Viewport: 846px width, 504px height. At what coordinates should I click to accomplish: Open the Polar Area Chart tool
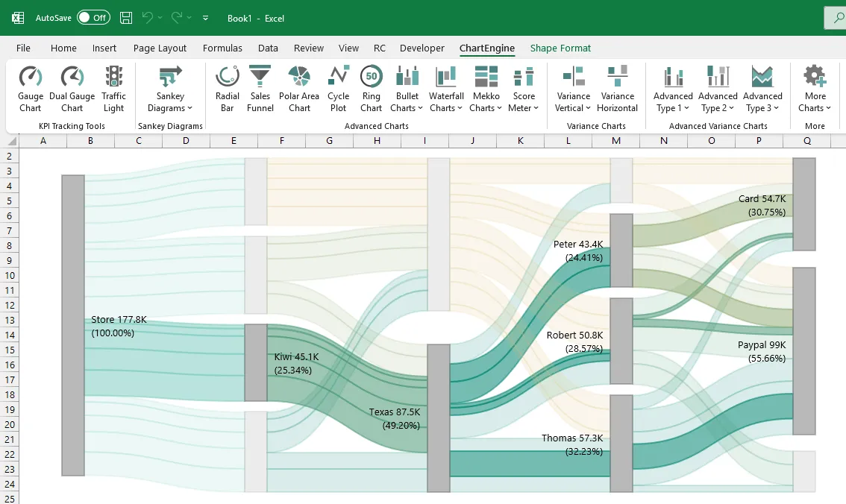tap(298, 87)
